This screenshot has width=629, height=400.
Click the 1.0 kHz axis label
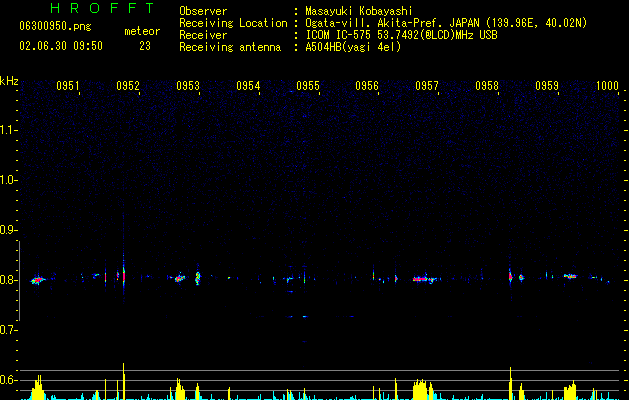point(8,180)
